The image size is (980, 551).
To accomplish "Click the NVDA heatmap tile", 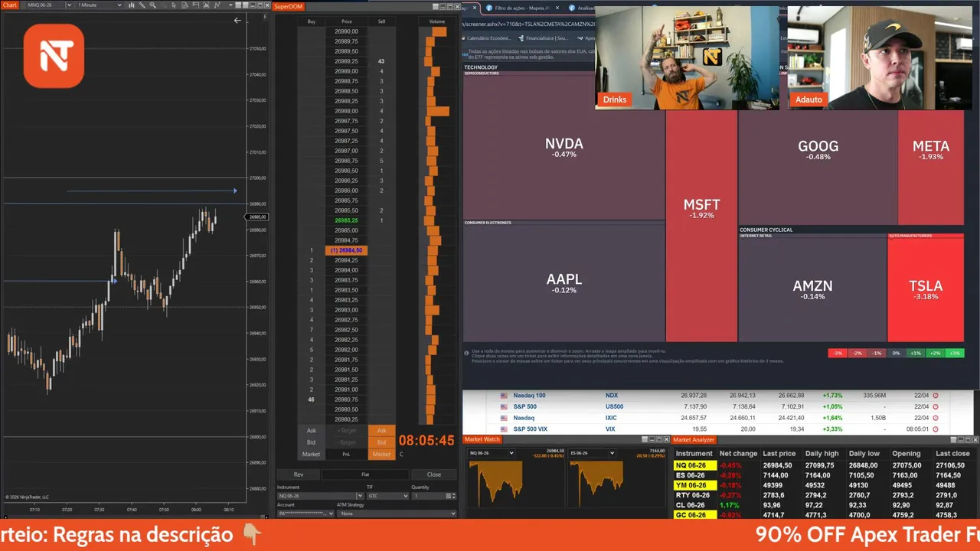I will coord(564,148).
